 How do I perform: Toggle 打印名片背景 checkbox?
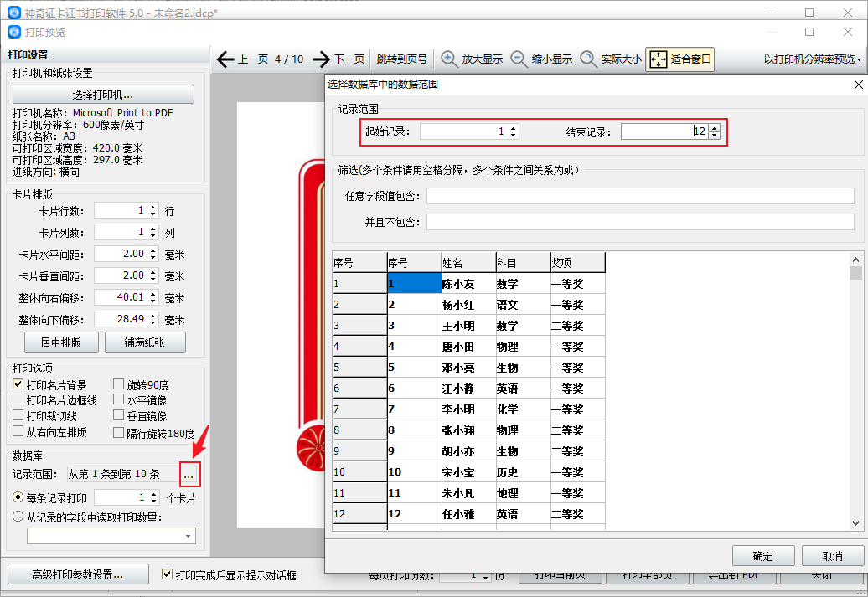pyautogui.click(x=18, y=384)
